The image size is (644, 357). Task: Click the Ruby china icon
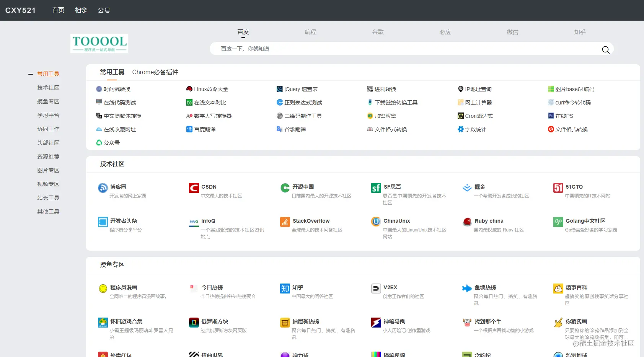point(467,222)
